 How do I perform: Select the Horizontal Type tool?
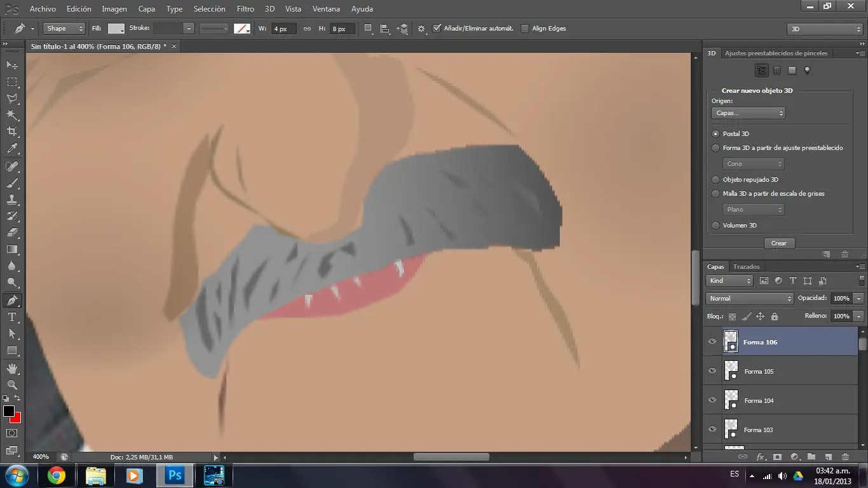[x=12, y=316]
